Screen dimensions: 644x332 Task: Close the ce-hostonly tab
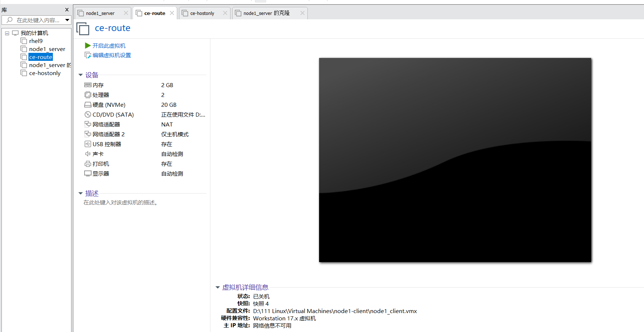[x=225, y=13]
